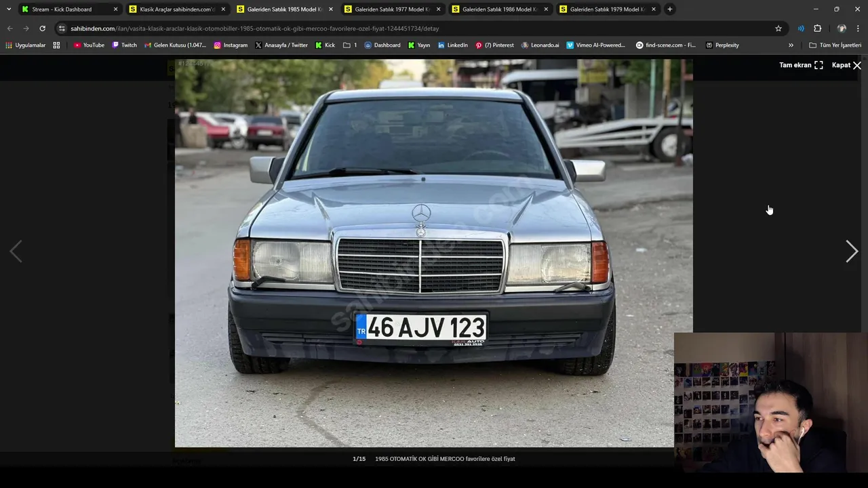
Task: Enter fullscreen via Tam ekran
Action: (801, 65)
